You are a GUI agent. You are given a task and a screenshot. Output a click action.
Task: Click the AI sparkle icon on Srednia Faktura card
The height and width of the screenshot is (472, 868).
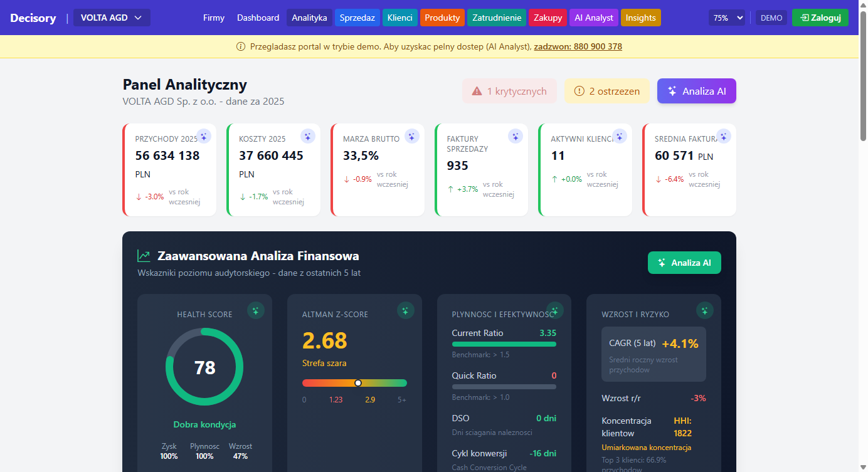pos(724,136)
